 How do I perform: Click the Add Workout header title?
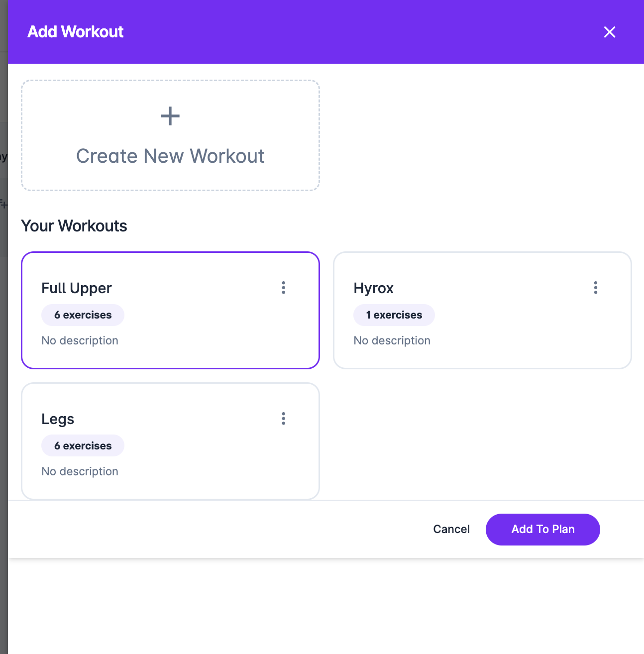[76, 32]
